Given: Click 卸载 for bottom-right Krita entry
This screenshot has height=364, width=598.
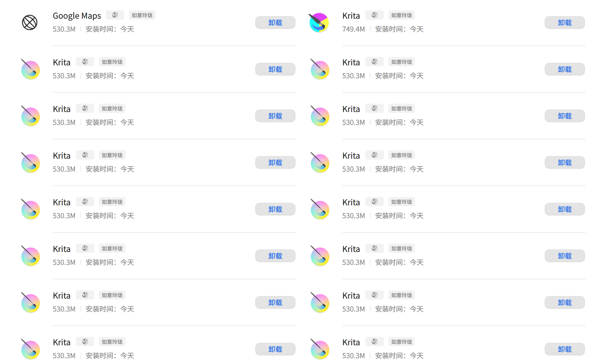Looking at the screenshot, I should (565, 349).
